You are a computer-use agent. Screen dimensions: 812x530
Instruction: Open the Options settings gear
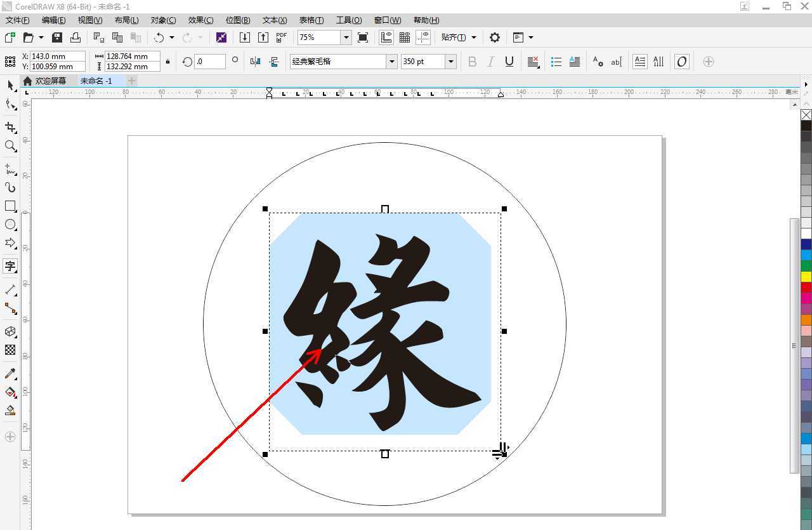(x=494, y=37)
